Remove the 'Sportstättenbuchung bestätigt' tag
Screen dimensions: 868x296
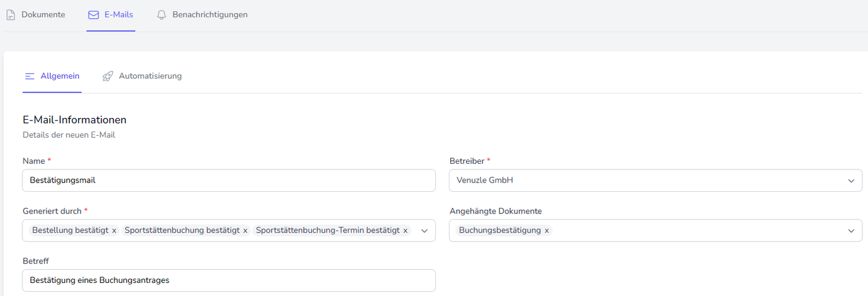pyautogui.click(x=245, y=231)
